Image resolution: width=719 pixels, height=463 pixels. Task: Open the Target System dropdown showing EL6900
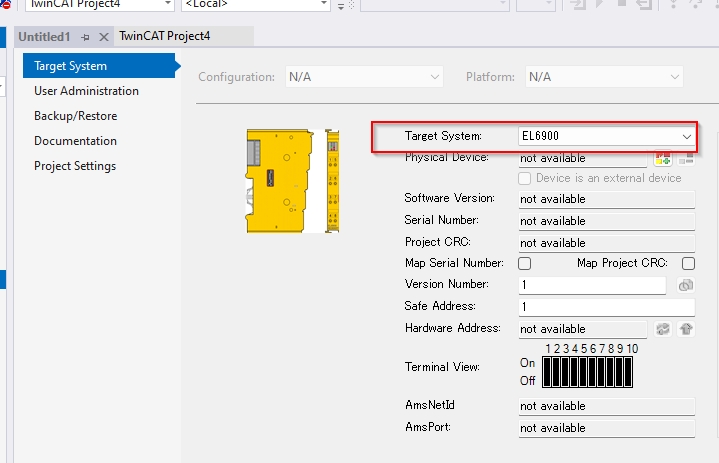606,136
